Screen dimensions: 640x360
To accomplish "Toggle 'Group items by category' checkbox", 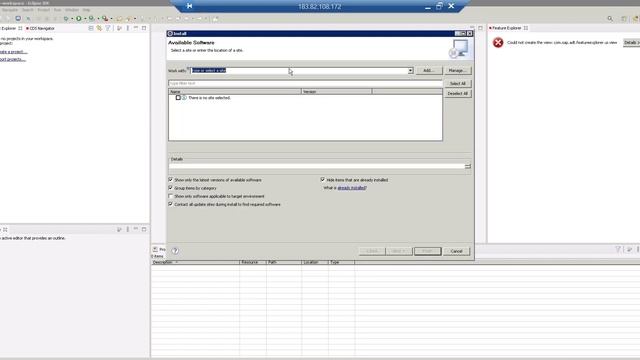I will [171, 188].
